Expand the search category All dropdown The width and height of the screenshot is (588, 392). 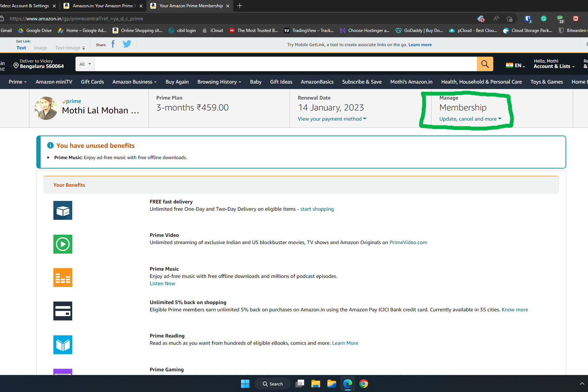85,64
